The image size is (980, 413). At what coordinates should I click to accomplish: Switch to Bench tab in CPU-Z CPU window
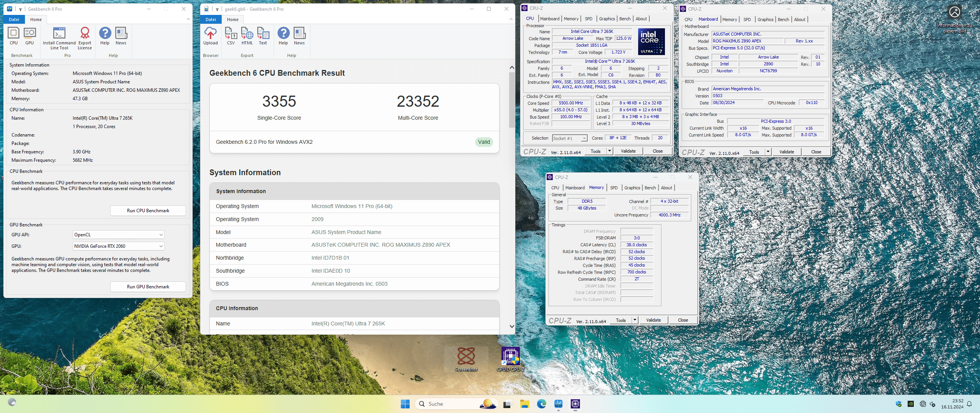point(625,19)
